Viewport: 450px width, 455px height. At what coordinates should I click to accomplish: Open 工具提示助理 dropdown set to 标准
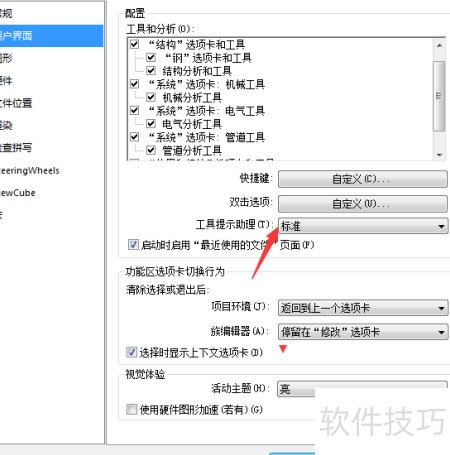[363, 226]
